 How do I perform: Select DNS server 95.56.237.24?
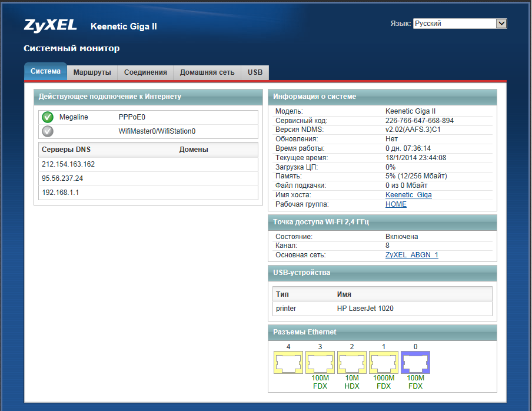click(62, 178)
